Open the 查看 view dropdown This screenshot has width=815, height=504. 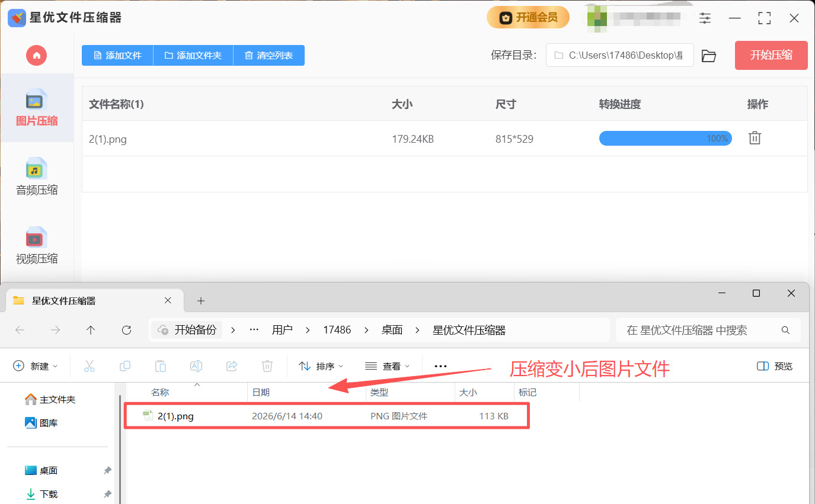[388, 366]
